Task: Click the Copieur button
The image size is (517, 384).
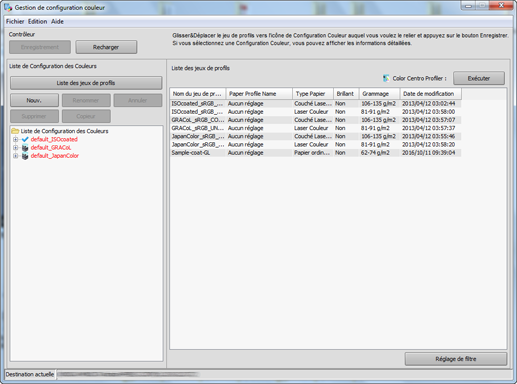Action: 86,116
